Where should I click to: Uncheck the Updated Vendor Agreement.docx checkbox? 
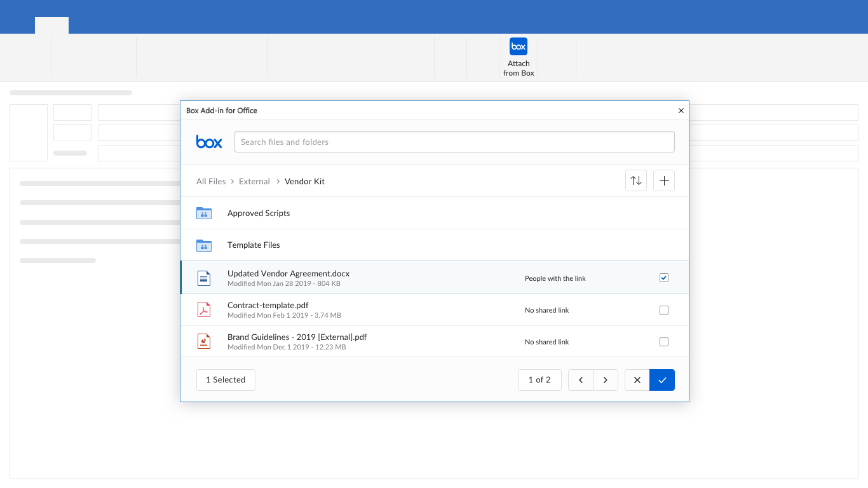(664, 278)
